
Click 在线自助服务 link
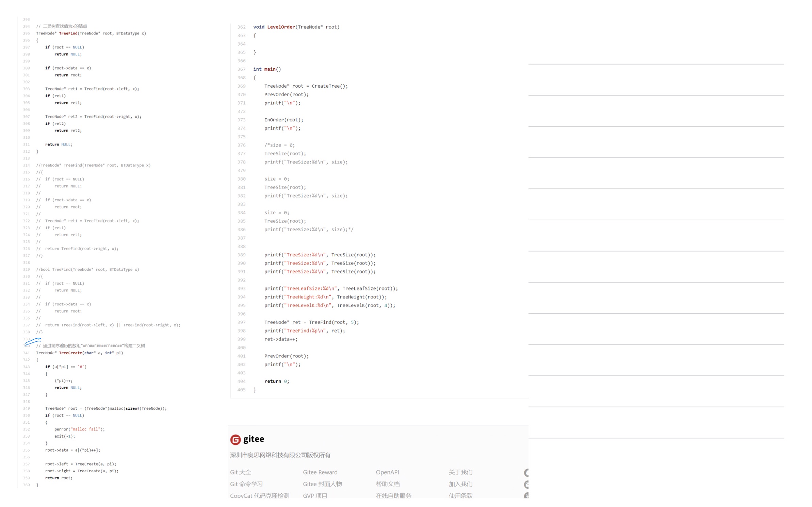(393, 495)
